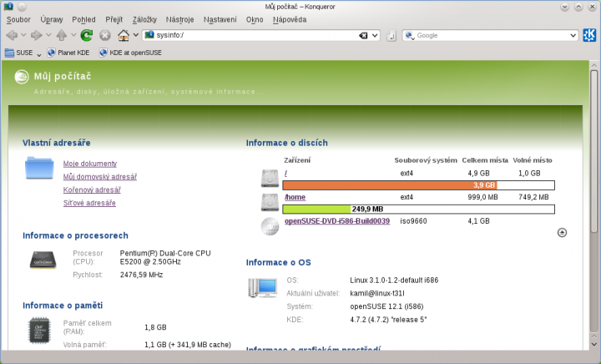Click the Informace o discích heading
Screen dimensions: 601x364
[x=286, y=143]
